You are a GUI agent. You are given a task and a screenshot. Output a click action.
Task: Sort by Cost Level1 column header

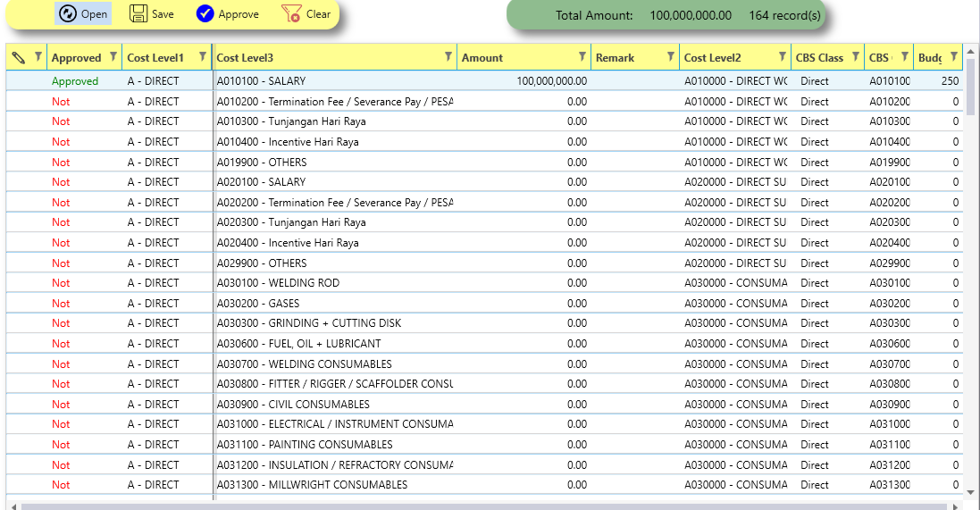point(155,57)
